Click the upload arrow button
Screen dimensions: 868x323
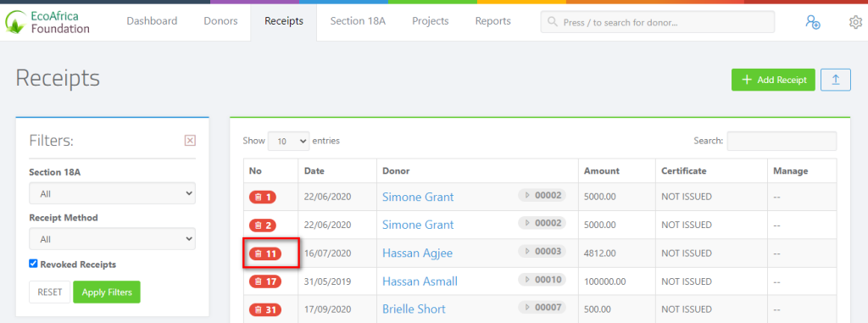click(x=835, y=80)
